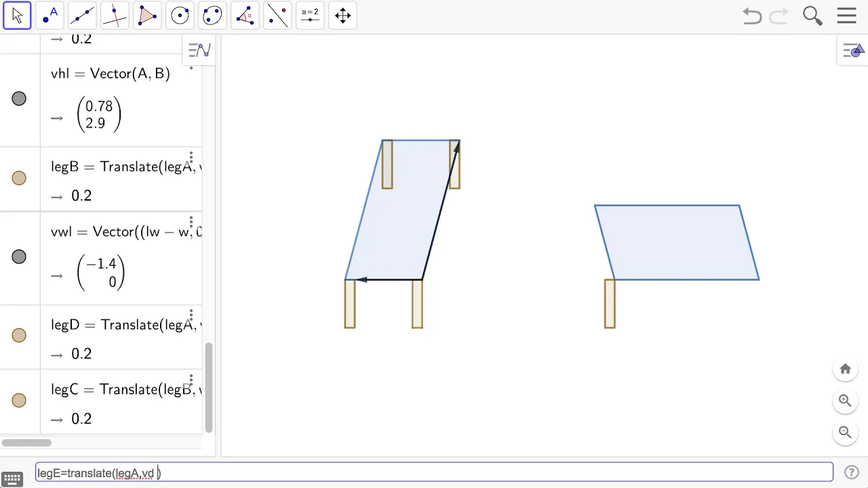Select the legC = Translate definition text
868x488 pixels.
click(x=126, y=390)
